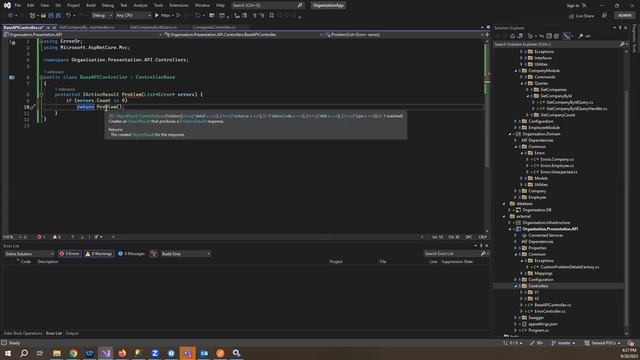Open Google Chrome from taskbar

pos(73,353)
